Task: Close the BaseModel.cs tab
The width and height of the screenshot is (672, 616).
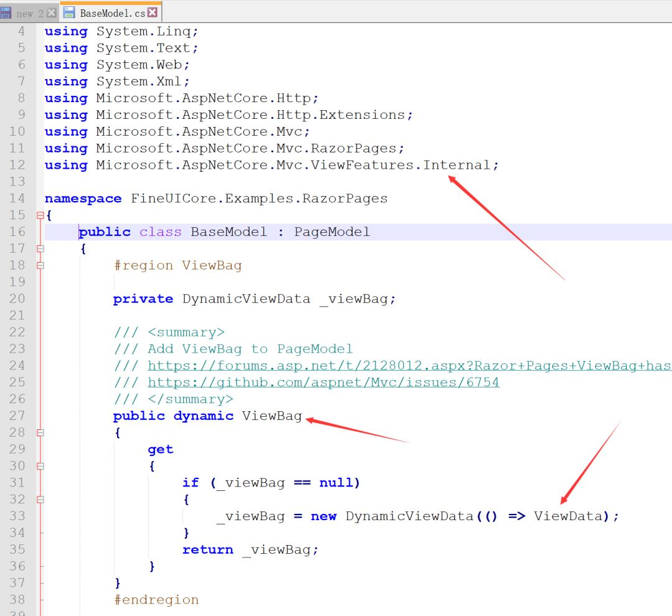Action: [x=152, y=12]
